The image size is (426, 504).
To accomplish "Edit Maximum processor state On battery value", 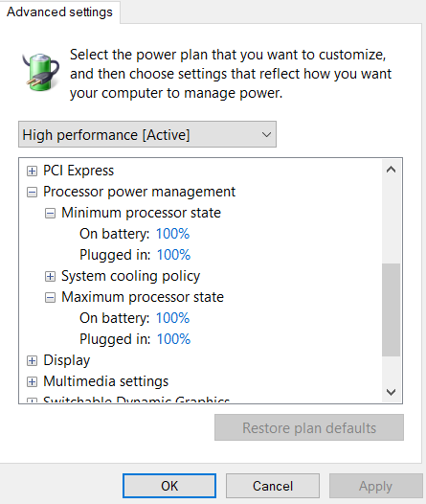I will click(x=172, y=318).
